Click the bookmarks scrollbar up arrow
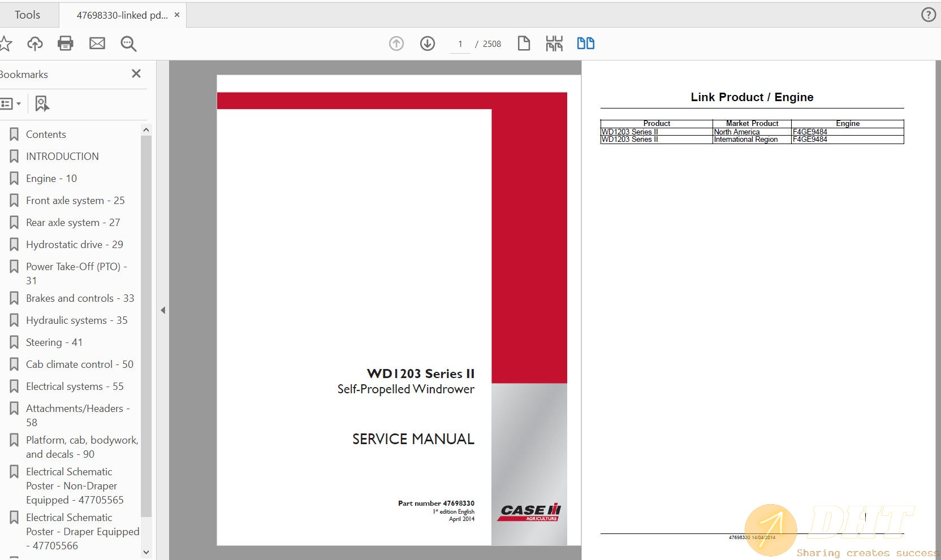Screen dimensions: 941x560 [x=146, y=130]
